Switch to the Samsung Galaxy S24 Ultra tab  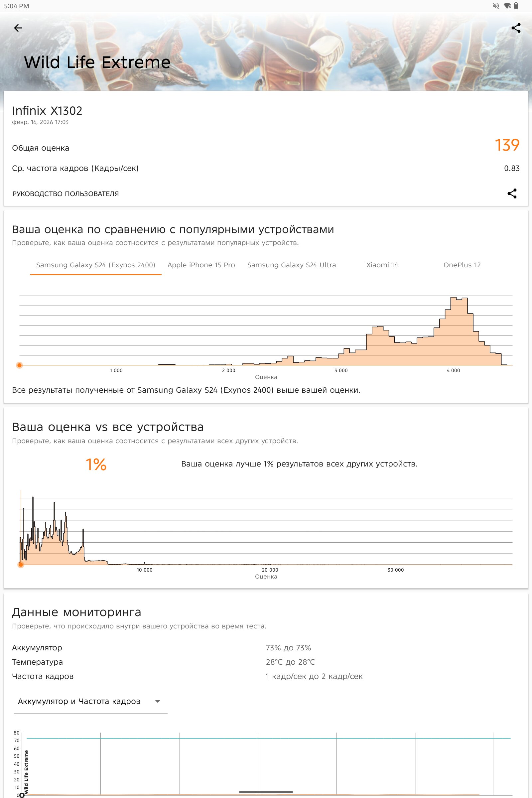click(x=292, y=265)
